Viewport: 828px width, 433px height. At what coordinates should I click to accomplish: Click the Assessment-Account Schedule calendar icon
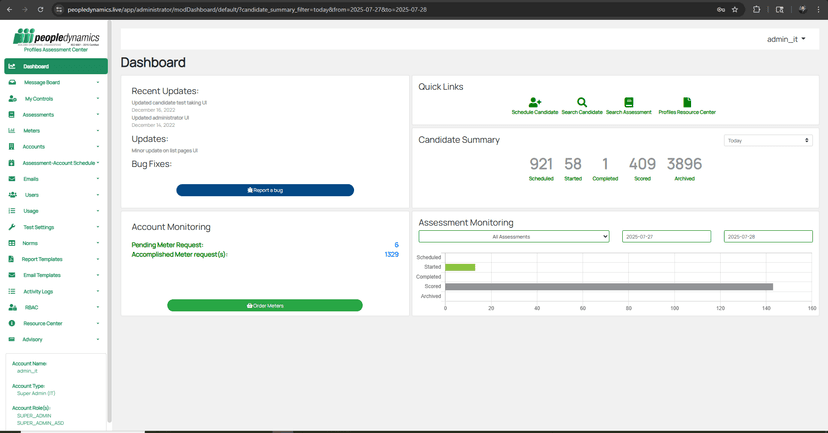coord(12,163)
